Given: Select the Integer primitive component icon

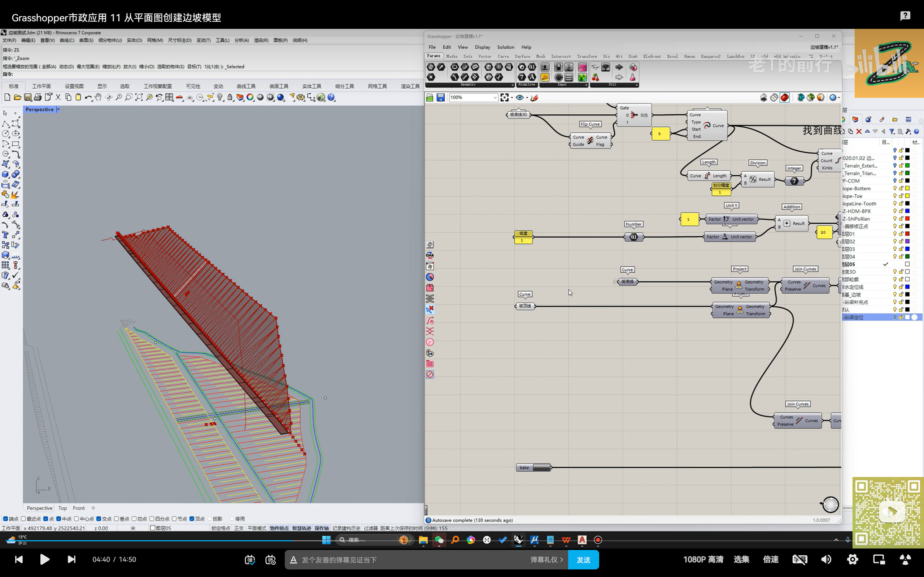Looking at the screenshot, I should (x=522, y=78).
